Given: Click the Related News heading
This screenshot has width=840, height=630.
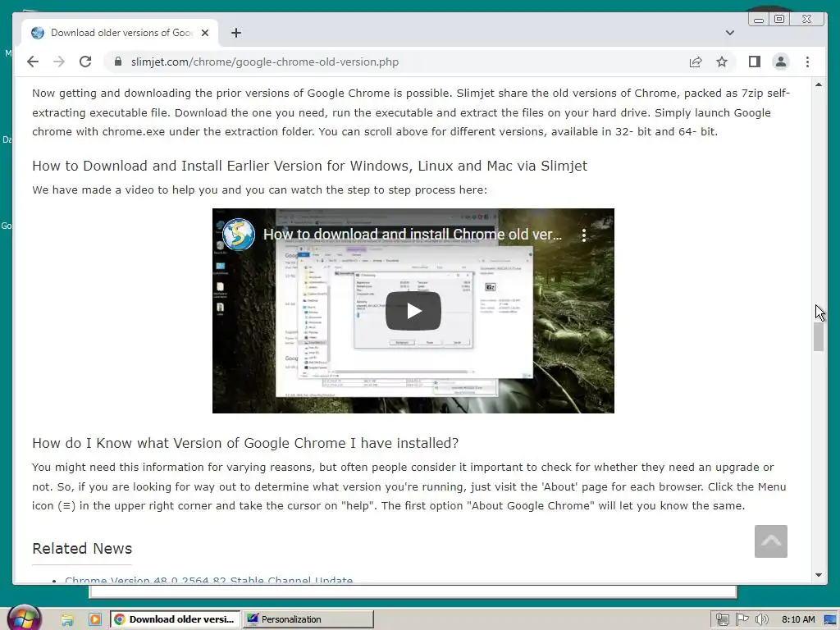Looking at the screenshot, I should pyautogui.click(x=82, y=549).
